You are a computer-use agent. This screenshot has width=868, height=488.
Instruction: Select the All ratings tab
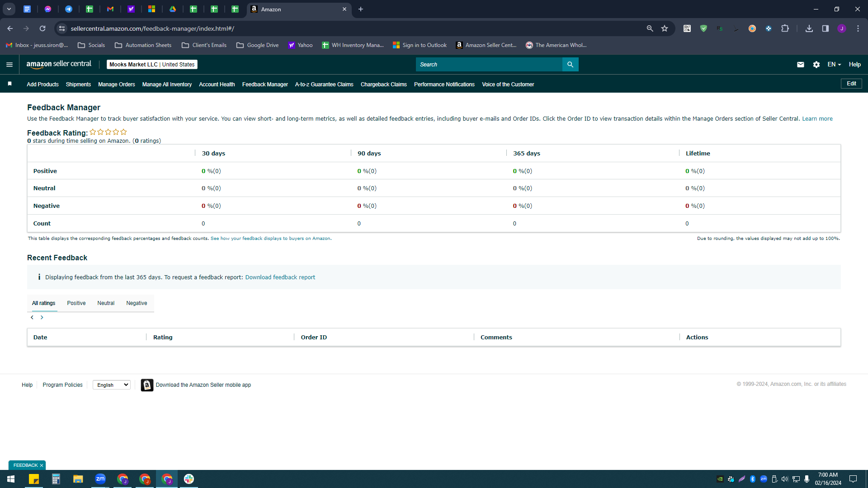pyautogui.click(x=44, y=303)
